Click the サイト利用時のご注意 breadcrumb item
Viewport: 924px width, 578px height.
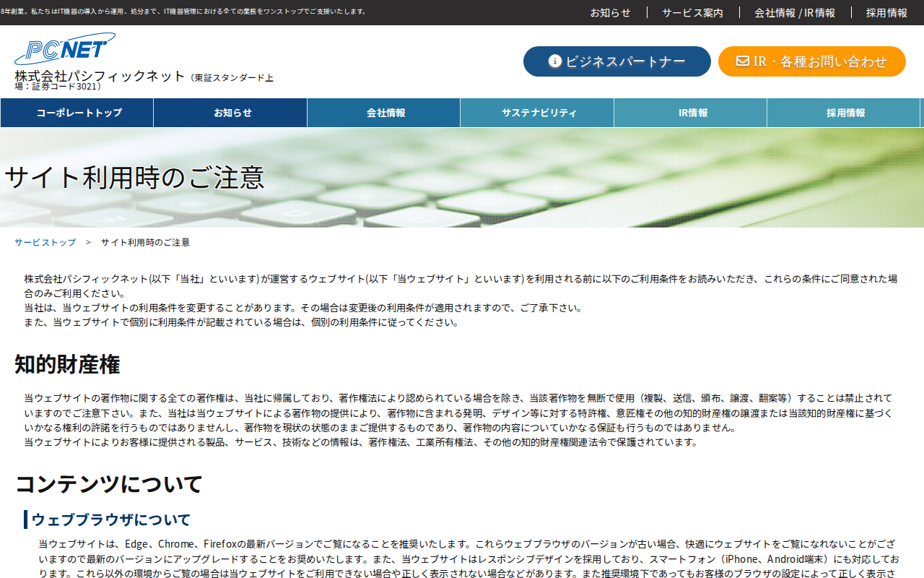coord(145,242)
